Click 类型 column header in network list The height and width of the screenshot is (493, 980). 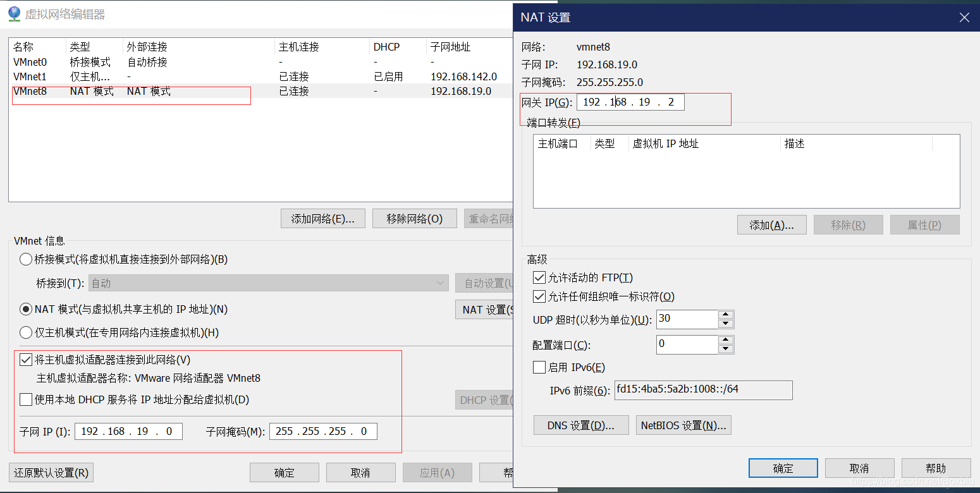94,47
